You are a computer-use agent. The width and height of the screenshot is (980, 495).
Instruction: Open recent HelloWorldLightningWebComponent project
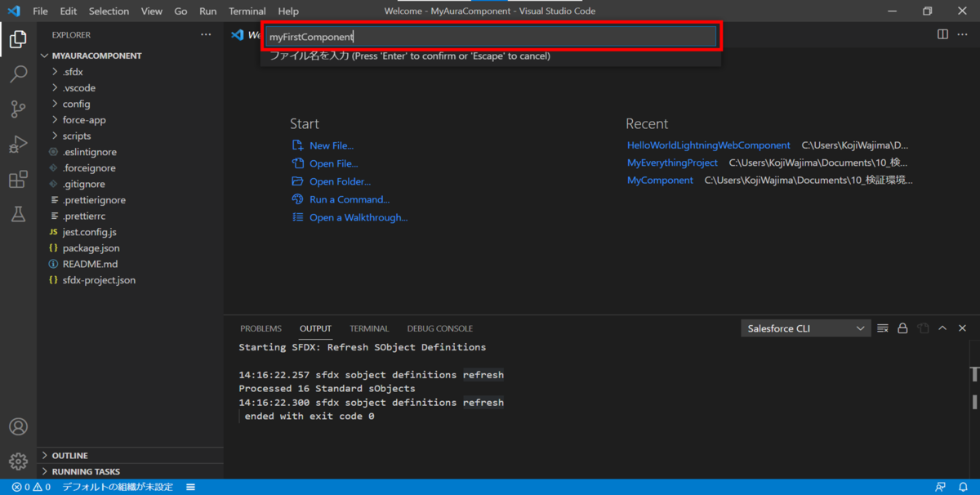pos(709,145)
